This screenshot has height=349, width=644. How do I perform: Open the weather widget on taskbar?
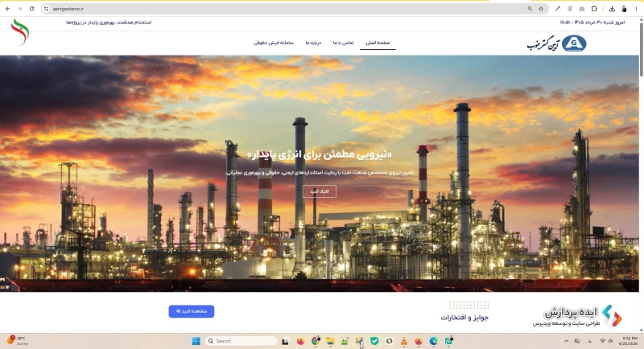pos(18,341)
